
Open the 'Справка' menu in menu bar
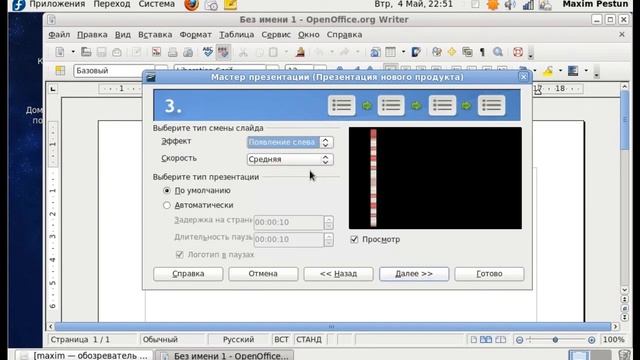(344, 35)
